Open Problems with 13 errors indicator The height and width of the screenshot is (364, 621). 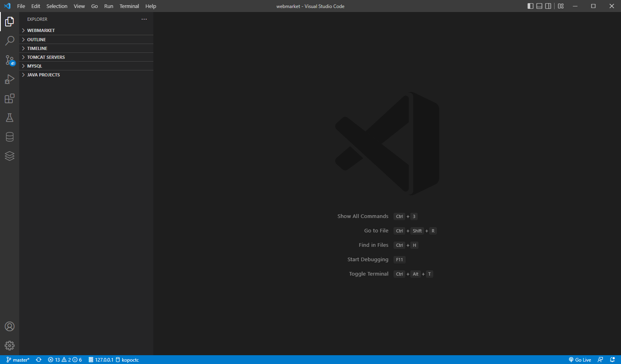click(x=65, y=360)
